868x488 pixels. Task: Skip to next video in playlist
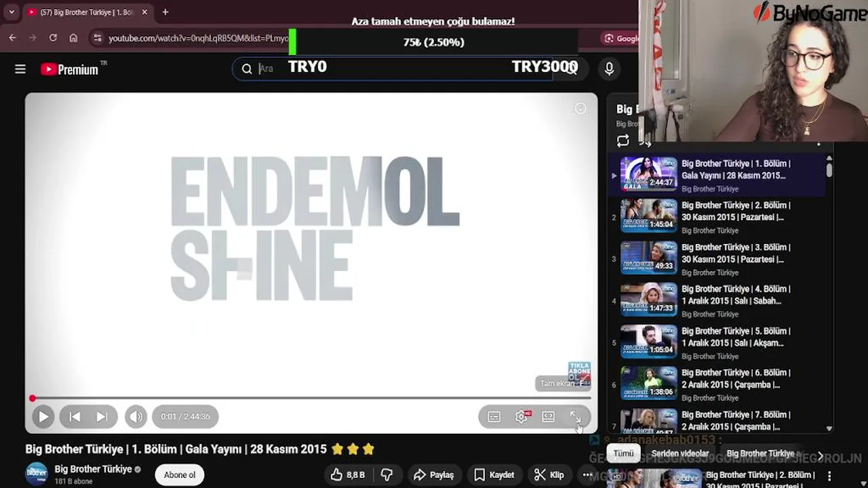coord(102,417)
